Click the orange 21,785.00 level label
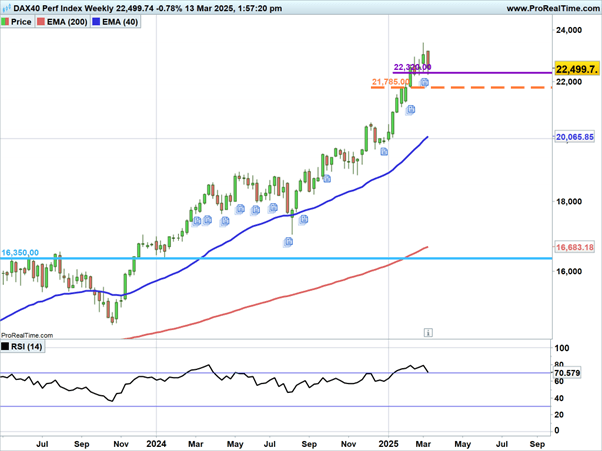Screen dimensions: 602x451 pos(390,82)
